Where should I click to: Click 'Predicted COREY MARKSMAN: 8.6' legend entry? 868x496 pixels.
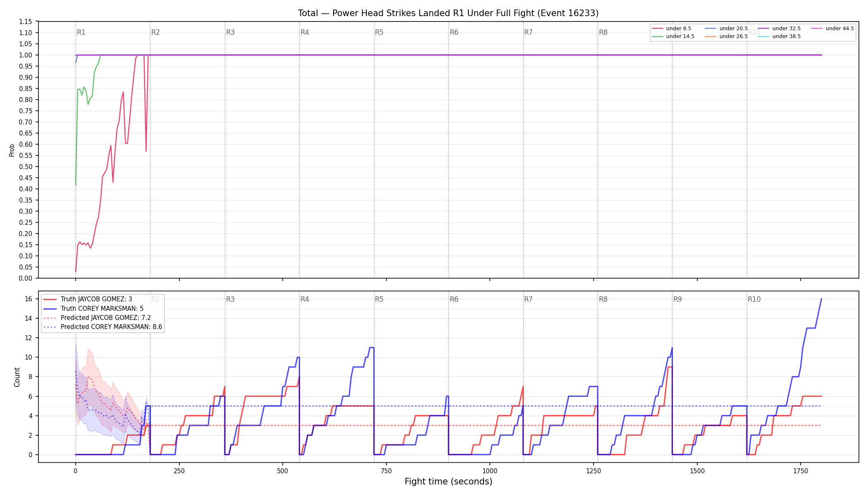click(x=103, y=327)
